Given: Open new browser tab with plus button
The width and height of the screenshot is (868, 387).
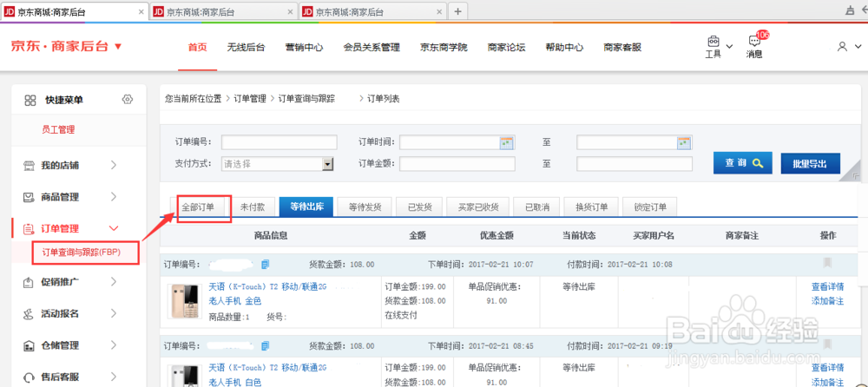Looking at the screenshot, I should (x=457, y=11).
